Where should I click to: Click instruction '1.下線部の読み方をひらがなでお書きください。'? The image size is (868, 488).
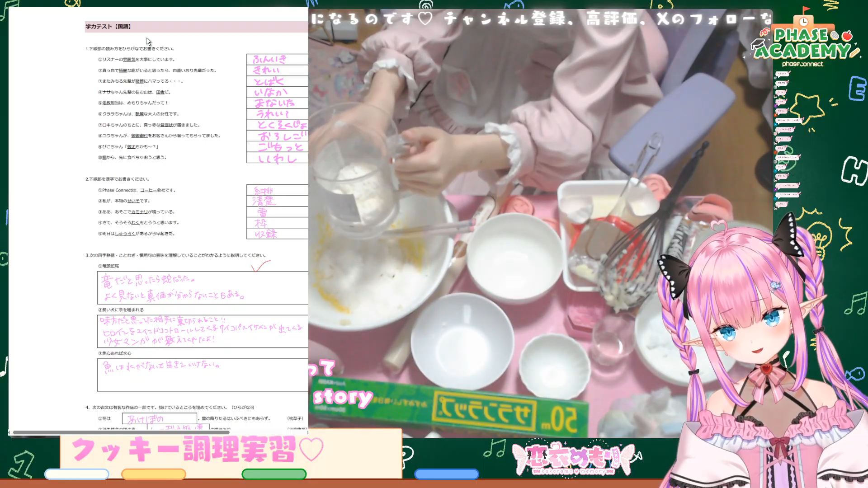(x=130, y=48)
